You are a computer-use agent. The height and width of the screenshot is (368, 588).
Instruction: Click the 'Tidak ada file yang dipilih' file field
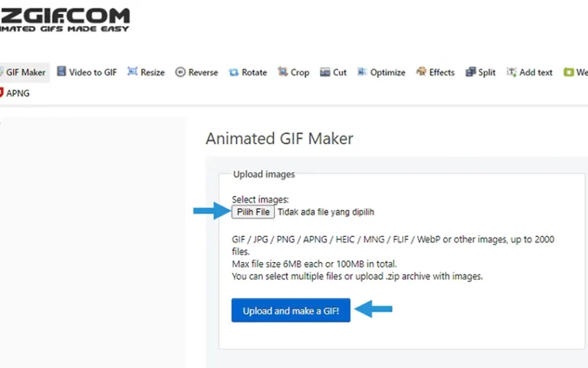326,212
